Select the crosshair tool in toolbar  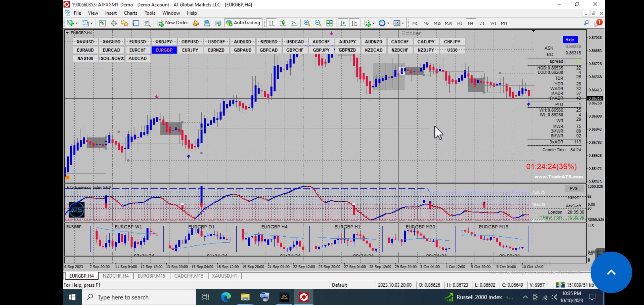[x=114, y=23]
